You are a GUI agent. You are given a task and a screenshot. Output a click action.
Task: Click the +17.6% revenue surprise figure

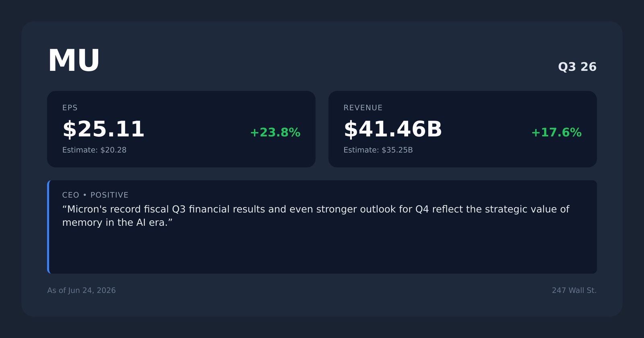(x=556, y=132)
